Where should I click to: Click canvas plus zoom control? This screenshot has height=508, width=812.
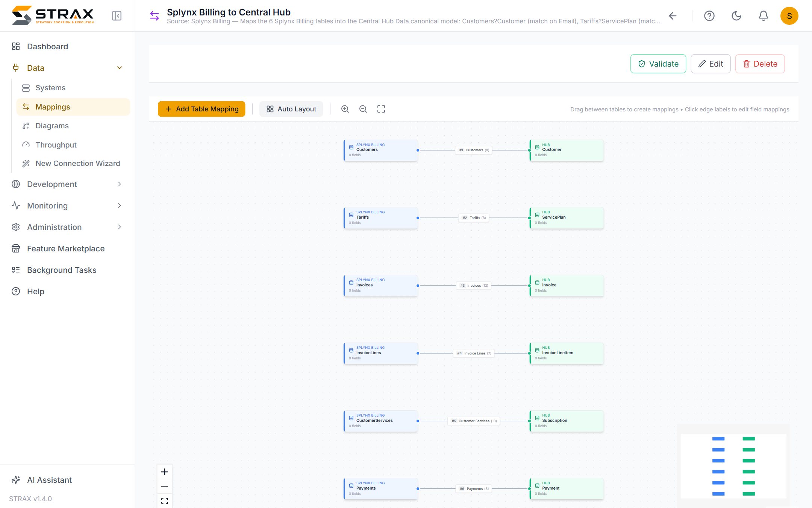tap(165, 472)
